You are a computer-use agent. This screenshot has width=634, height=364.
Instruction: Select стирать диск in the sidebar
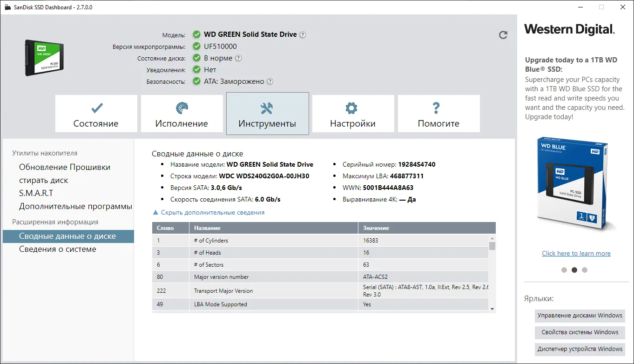click(x=44, y=180)
